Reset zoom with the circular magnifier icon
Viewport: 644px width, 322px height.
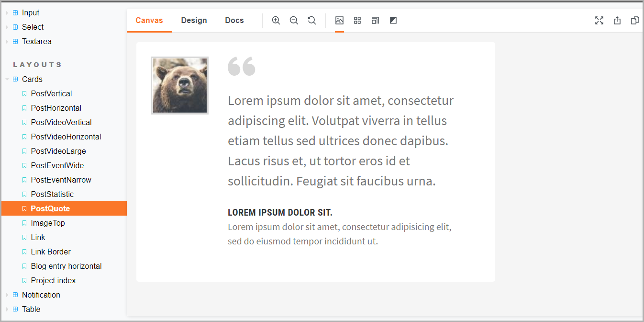(x=312, y=21)
